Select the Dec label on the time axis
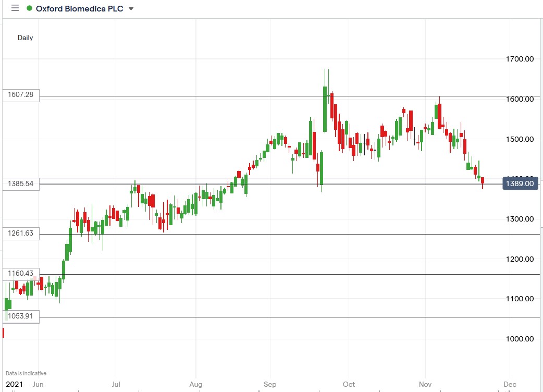The image size is (543, 392). (x=509, y=384)
